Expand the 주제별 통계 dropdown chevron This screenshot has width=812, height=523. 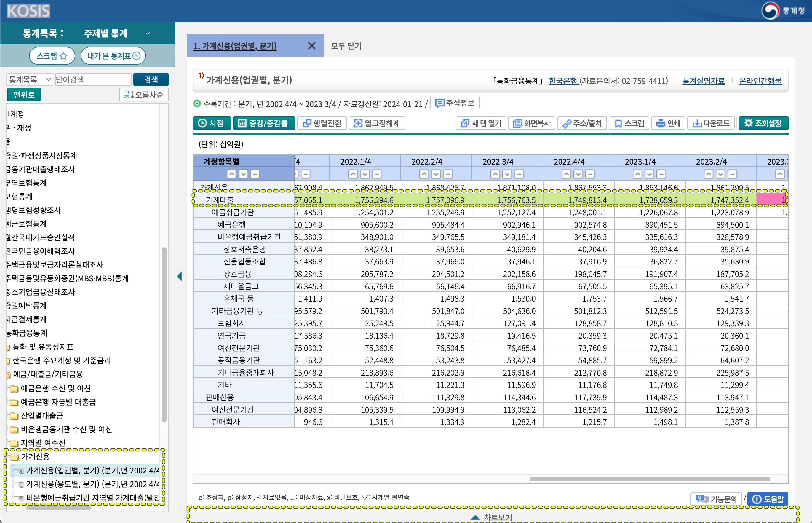(148, 33)
